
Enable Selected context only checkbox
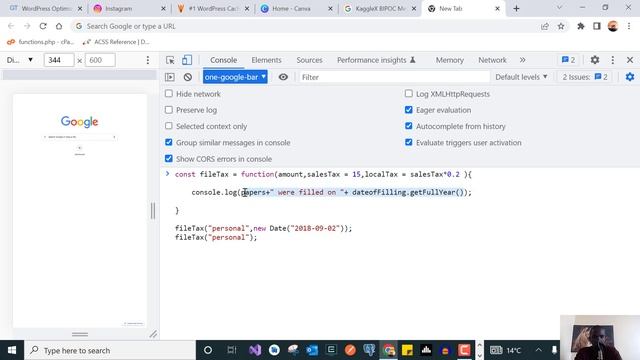click(x=169, y=126)
